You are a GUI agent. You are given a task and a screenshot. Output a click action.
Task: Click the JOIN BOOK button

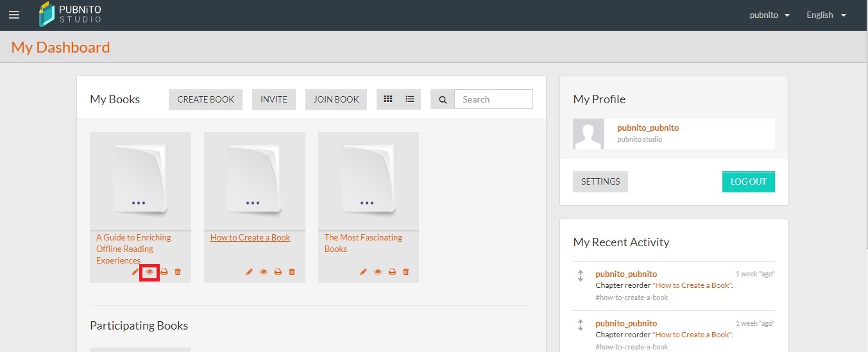point(336,99)
